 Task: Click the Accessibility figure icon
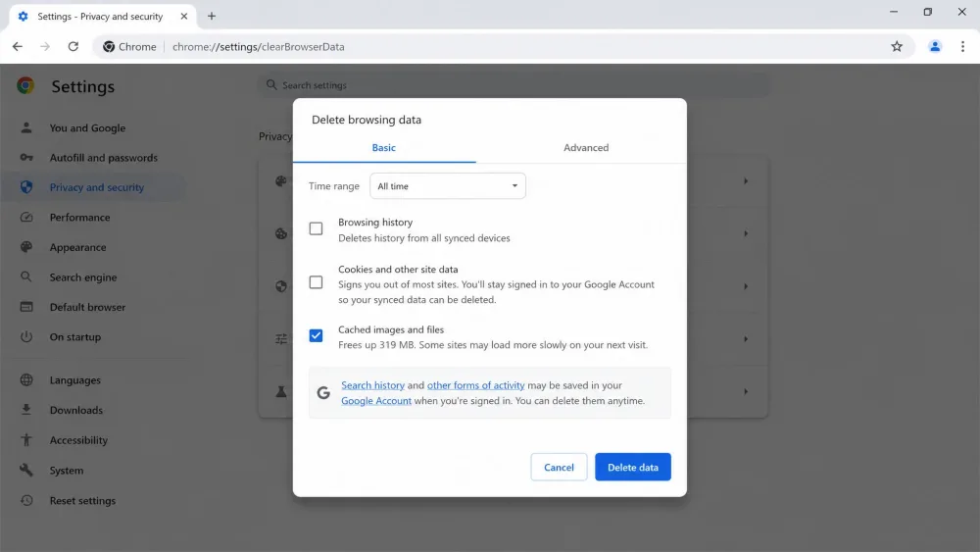(26, 439)
